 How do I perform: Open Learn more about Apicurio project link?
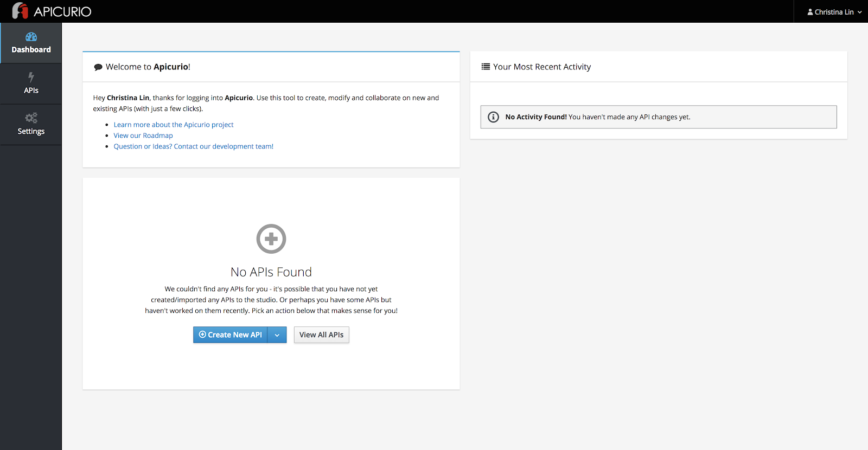click(174, 125)
